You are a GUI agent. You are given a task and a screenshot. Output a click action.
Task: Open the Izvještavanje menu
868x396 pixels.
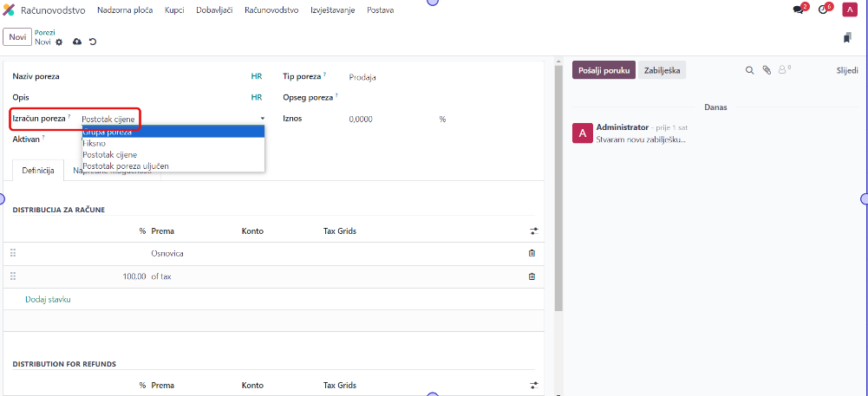(x=332, y=10)
